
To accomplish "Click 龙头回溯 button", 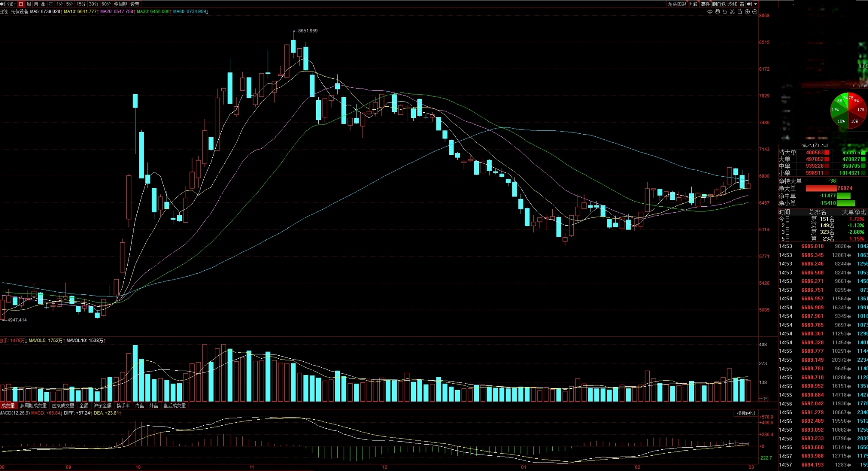I will pyautogui.click(x=677, y=4).
